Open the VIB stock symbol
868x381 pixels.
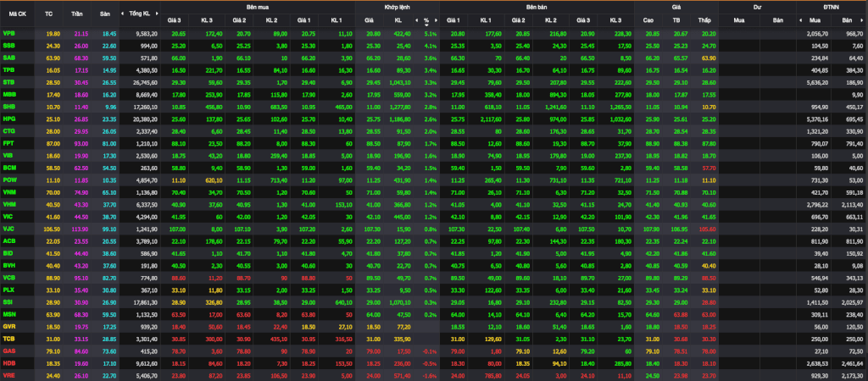8,156
